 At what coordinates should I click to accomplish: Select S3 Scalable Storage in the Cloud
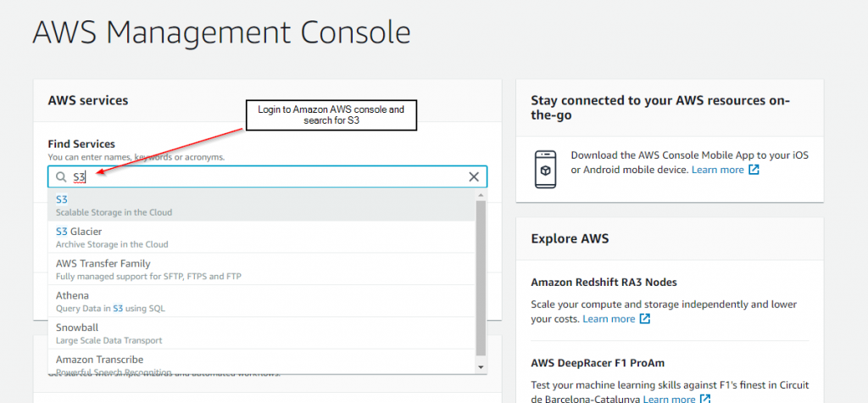(261, 205)
